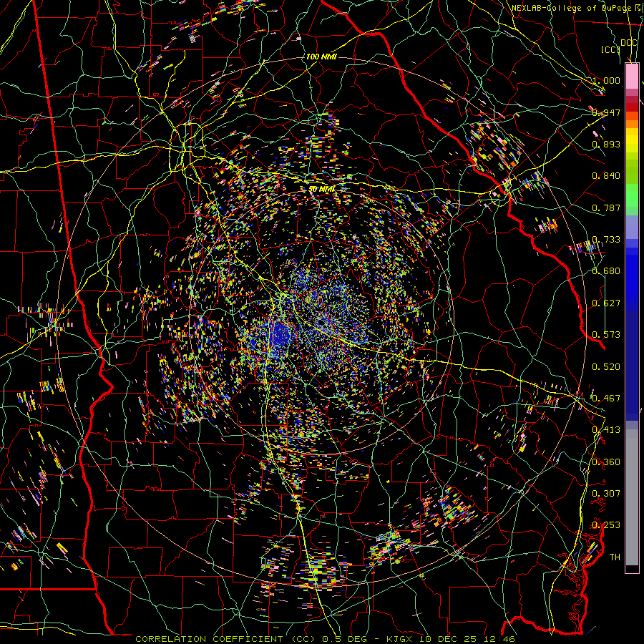Viewport: 644px width, 644px height.
Task: Click the 0.947 scale value
Action: click(x=606, y=112)
